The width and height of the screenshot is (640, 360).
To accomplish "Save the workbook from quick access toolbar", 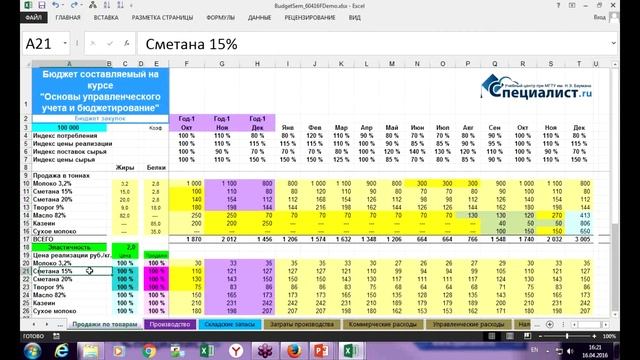I will (42, 5).
